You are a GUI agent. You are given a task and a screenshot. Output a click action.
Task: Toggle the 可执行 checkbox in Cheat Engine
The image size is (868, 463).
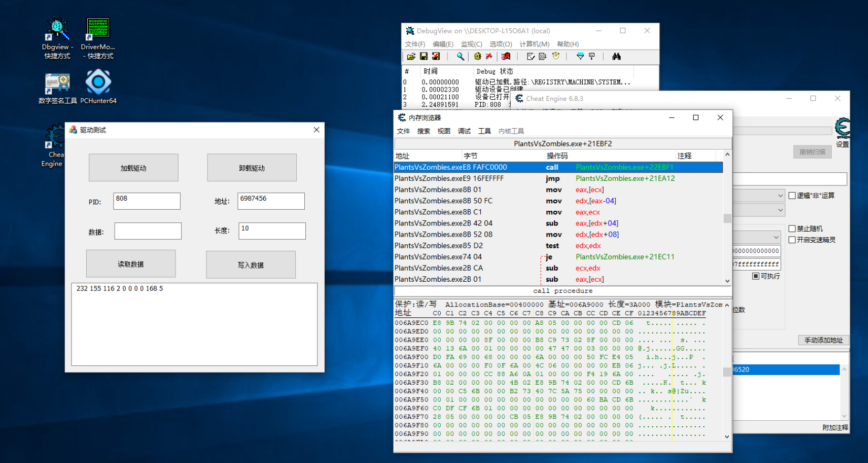(x=756, y=276)
